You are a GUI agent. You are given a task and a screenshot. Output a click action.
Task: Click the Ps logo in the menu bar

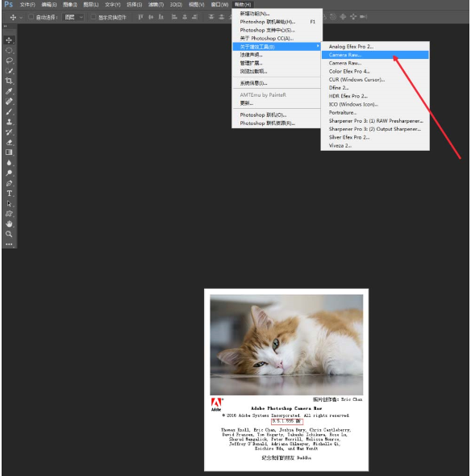pos(9,4)
